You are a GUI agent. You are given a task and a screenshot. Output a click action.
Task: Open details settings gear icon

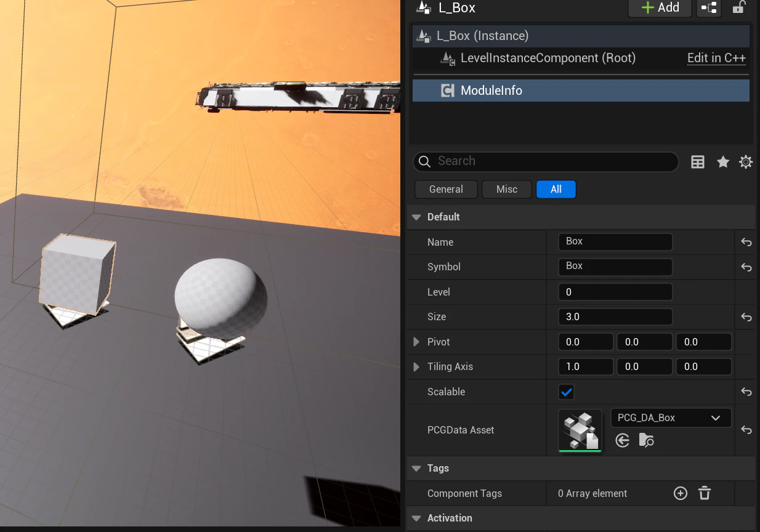click(746, 162)
